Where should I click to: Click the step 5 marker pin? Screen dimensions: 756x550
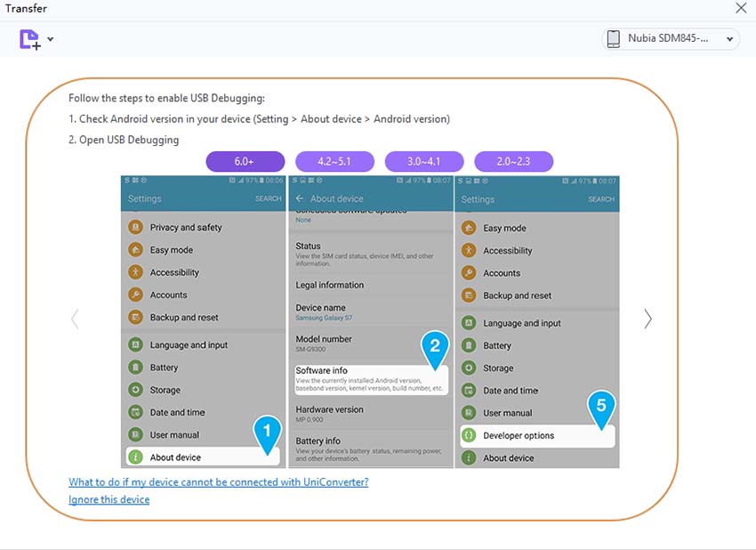[601, 407]
